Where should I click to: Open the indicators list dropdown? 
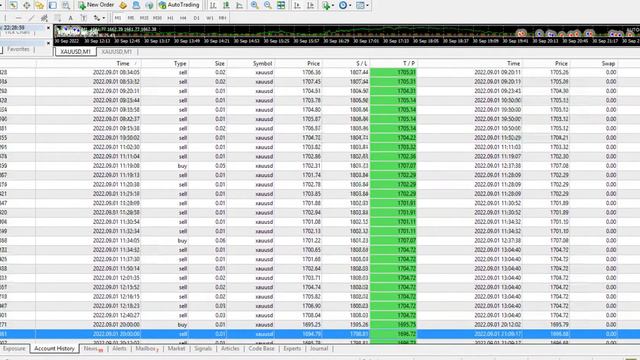click(x=328, y=5)
